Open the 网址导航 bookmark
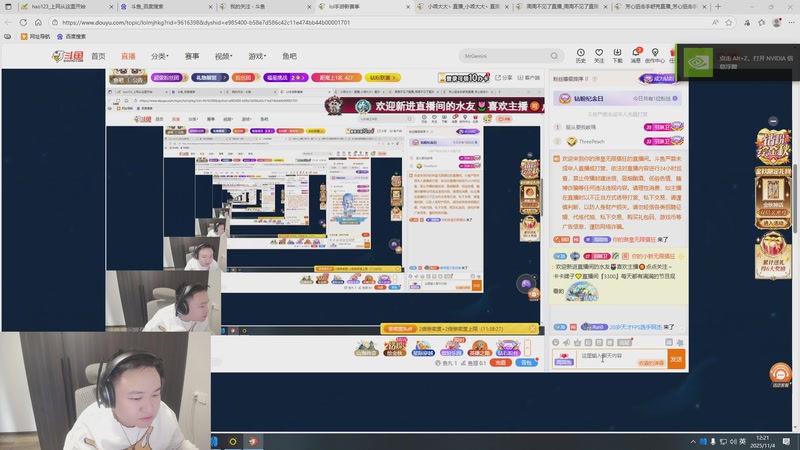800x450 pixels. [35, 36]
